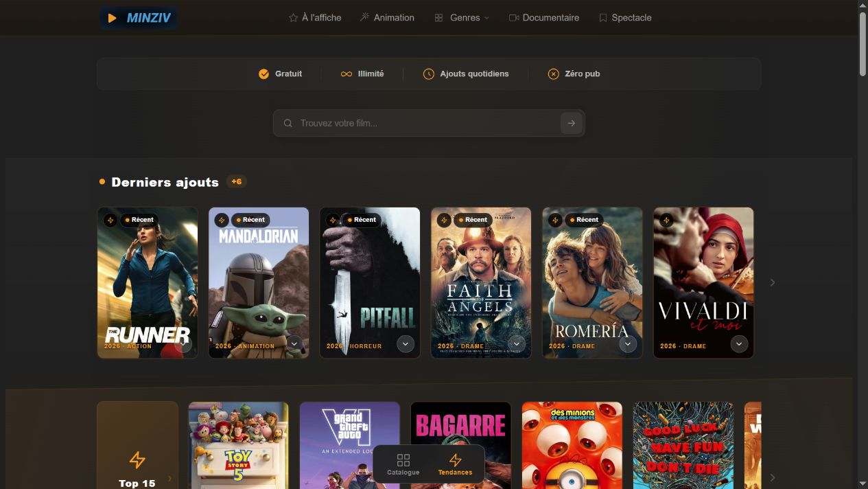
Task: Click the +6 badge beside Derniers ajouts
Action: tap(237, 182)
